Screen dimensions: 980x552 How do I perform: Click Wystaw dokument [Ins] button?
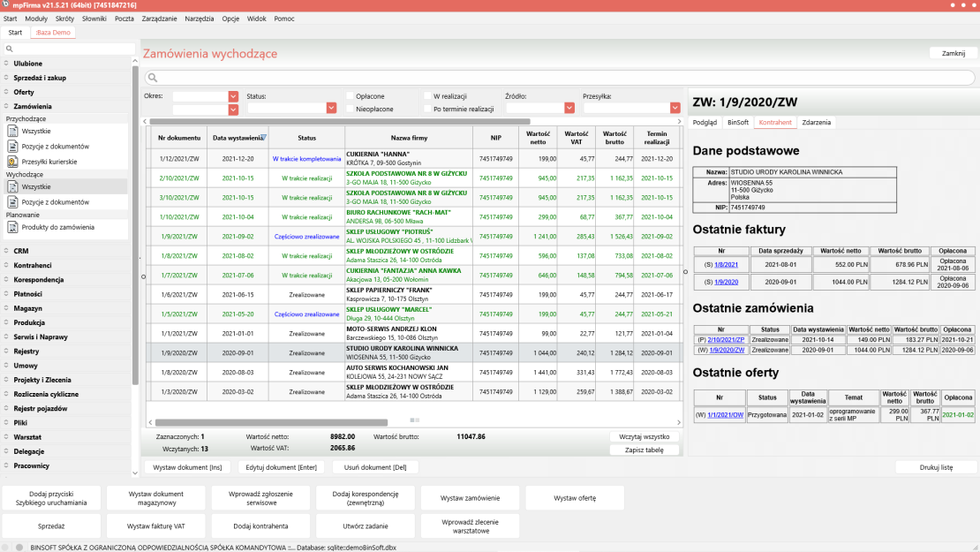(x=187, y=467)
